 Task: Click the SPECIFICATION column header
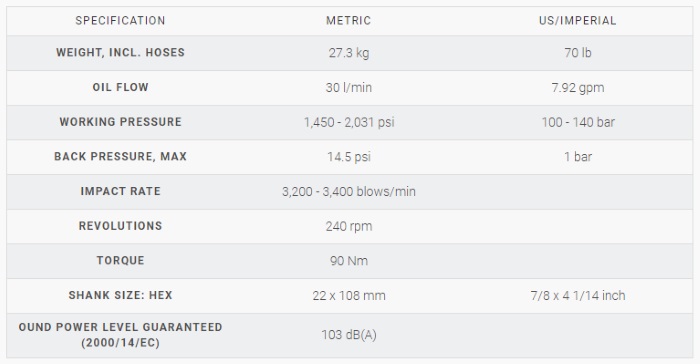(120, 21)
